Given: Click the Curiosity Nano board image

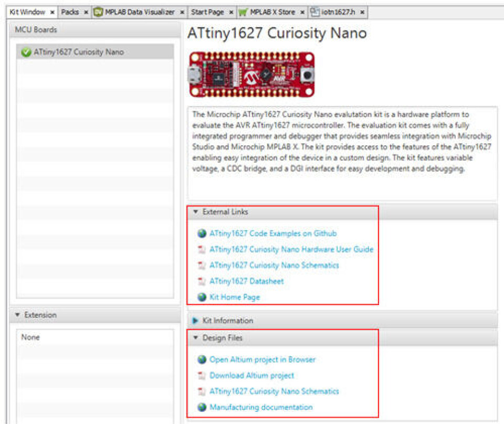Looking at the screenshot, I should pos(251,75).
